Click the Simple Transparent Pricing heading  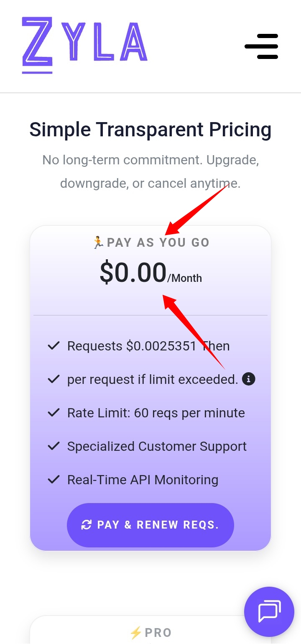pos(150,130)
